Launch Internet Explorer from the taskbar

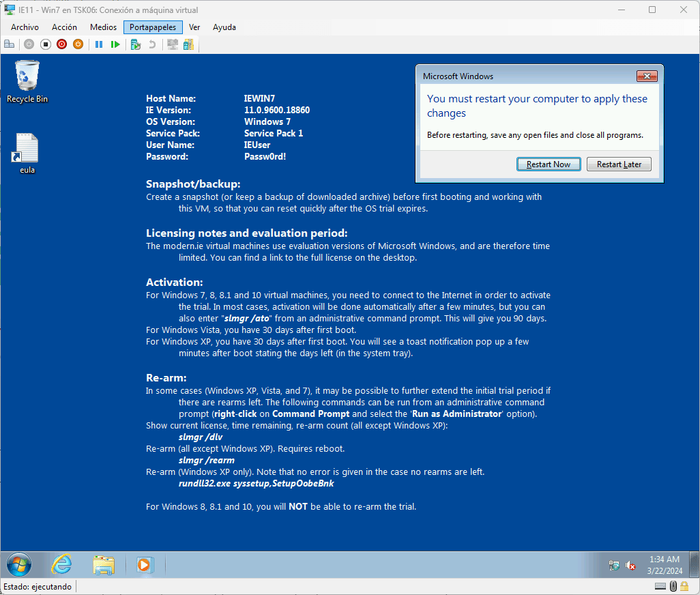click(x=61, y=565)
